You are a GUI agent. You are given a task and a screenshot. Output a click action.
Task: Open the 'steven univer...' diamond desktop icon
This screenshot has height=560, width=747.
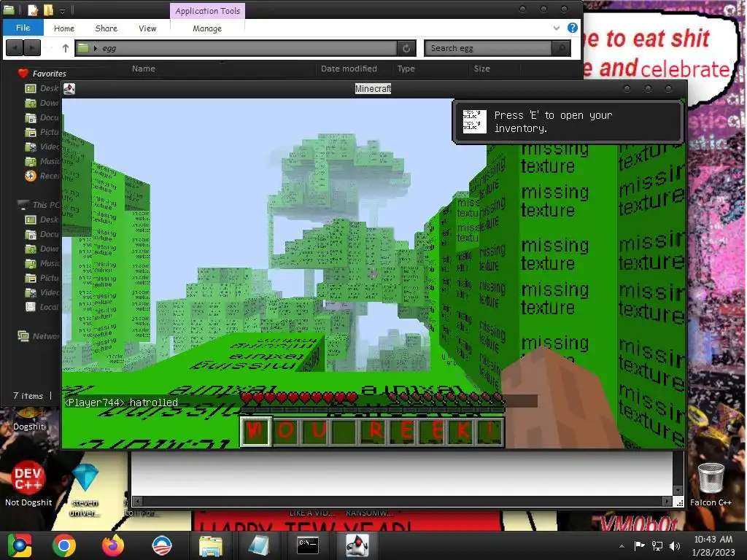[x=85, y=489]
